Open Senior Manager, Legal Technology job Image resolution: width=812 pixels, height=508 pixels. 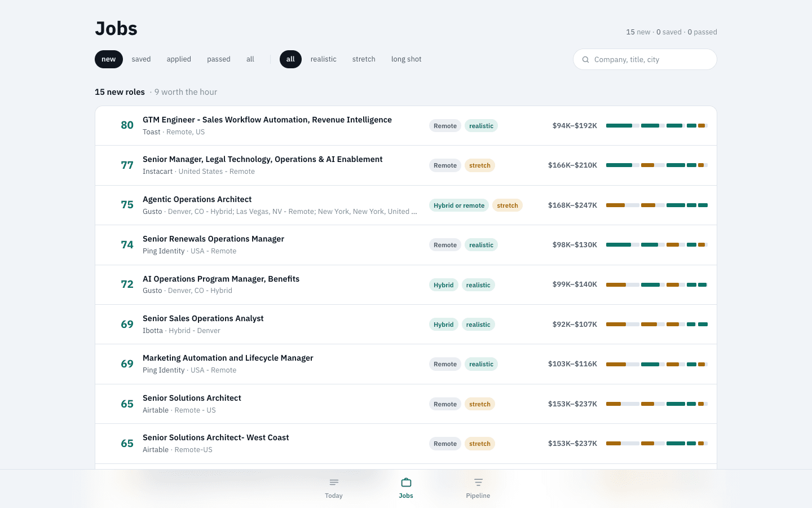tap(406, 165)
